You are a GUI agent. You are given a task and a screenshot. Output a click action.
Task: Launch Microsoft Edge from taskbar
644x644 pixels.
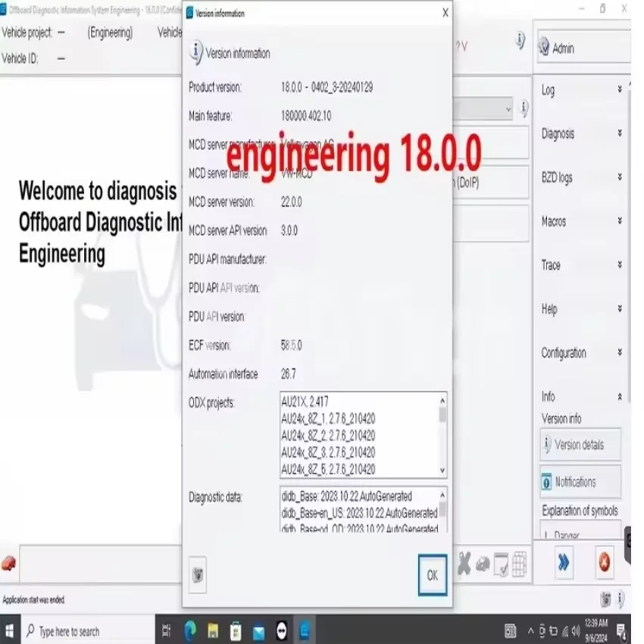(190, 630)
